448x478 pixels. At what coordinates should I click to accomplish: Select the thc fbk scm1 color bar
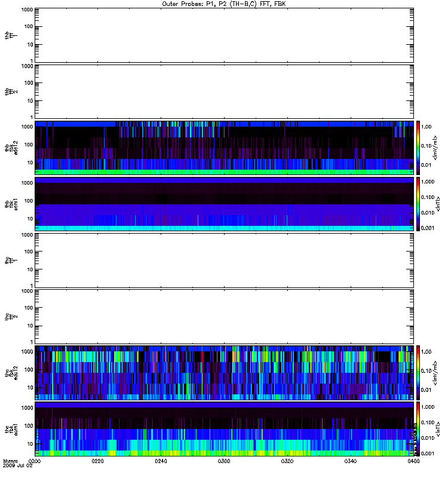[418, 429]
